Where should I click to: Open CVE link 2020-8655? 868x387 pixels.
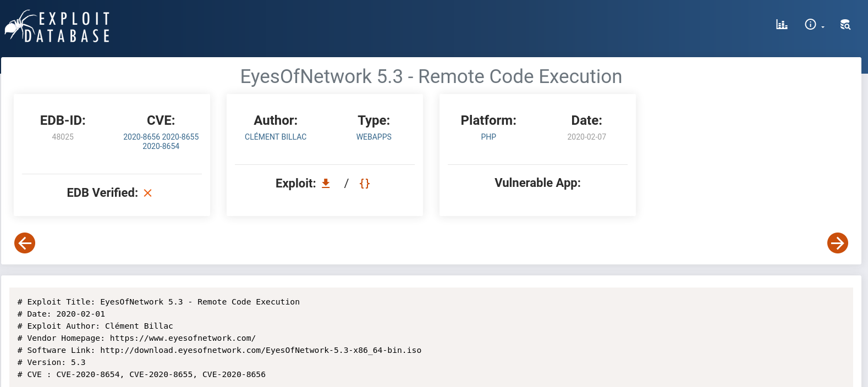point(180,137)
